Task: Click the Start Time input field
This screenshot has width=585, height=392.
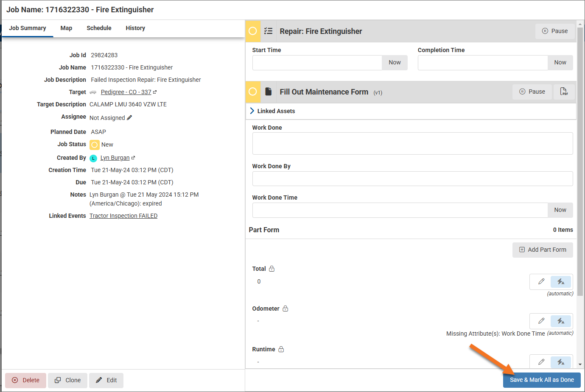Action: pyautogui.click(x=317, y=63)
